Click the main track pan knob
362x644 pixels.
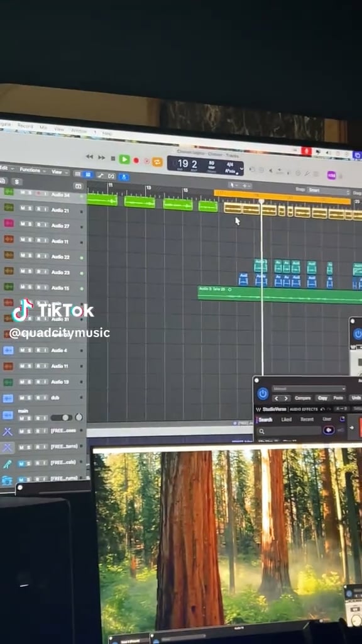(x=79, y=418)
